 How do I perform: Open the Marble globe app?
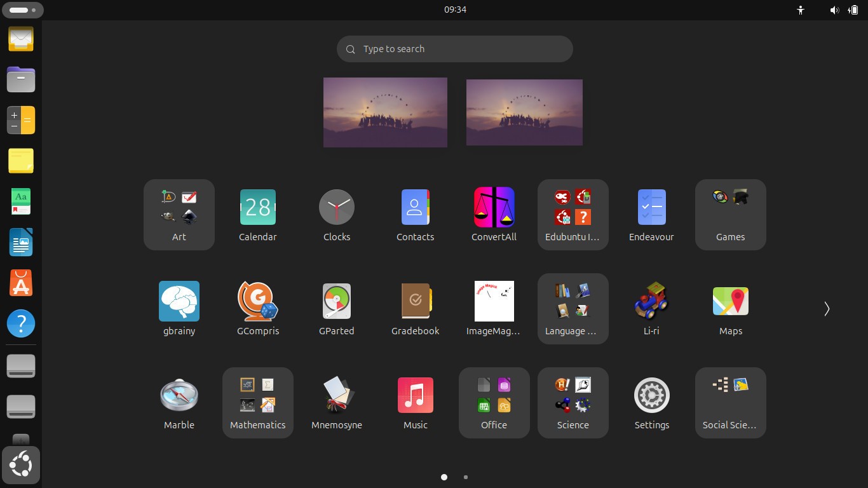pos(179,402)
